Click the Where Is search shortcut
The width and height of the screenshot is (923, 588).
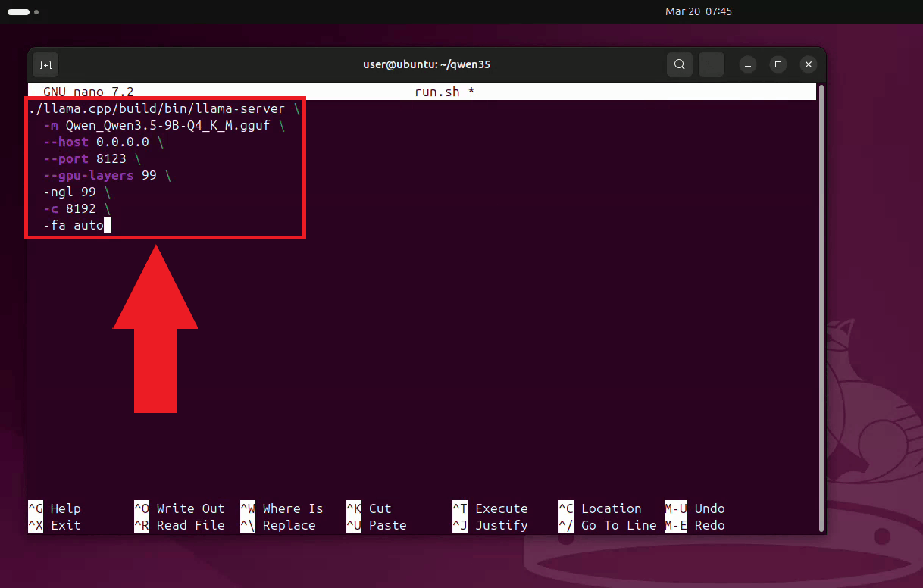point(286,508)
